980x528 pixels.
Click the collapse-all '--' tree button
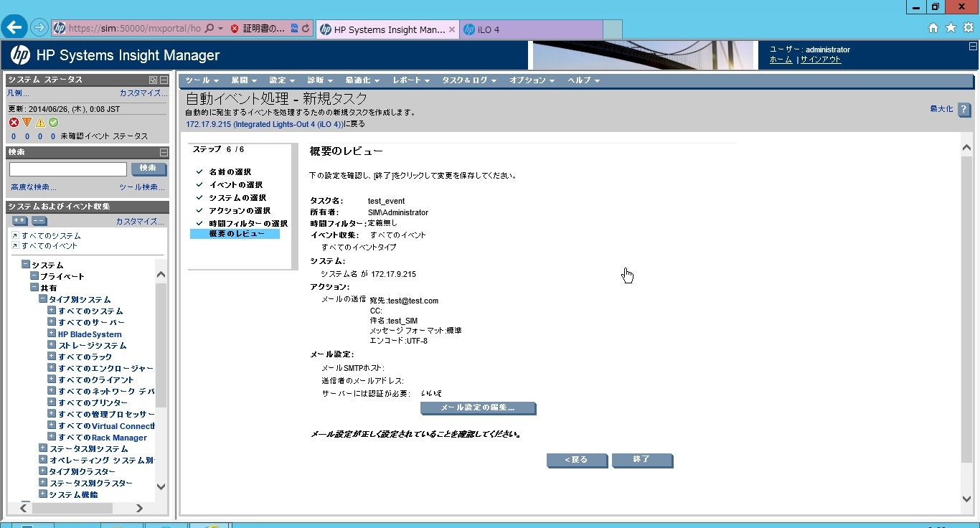(39, 221)
